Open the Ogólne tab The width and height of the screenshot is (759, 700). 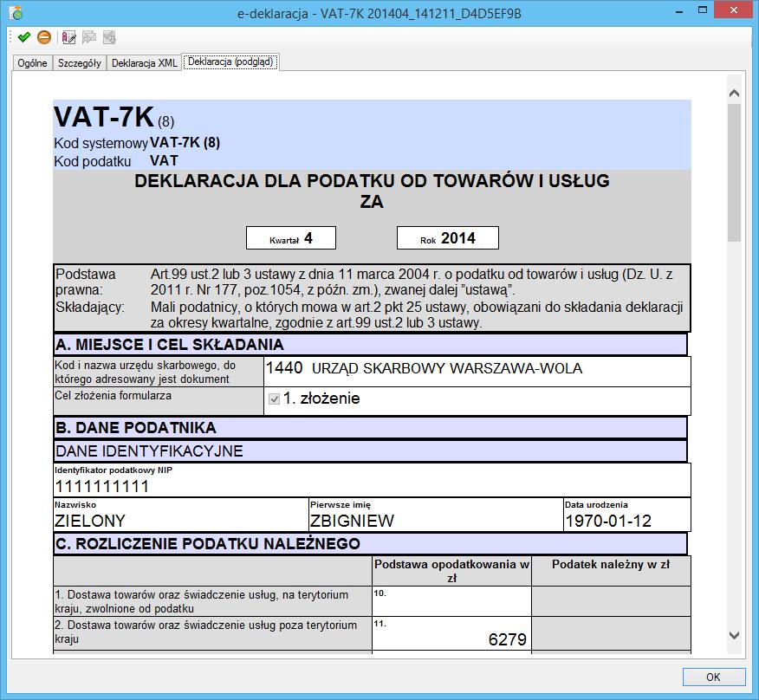(32, 63)
